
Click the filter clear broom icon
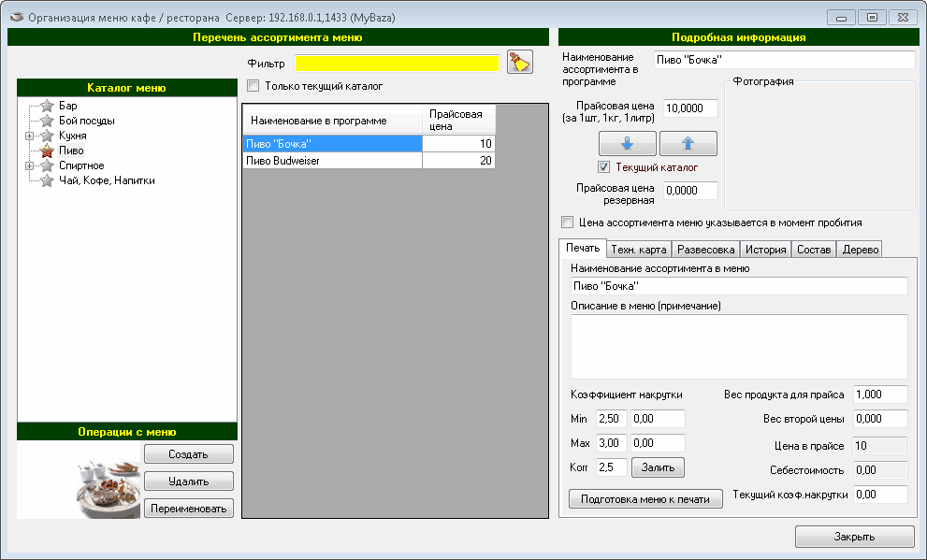pyautogui.click(x=519, y=62)
